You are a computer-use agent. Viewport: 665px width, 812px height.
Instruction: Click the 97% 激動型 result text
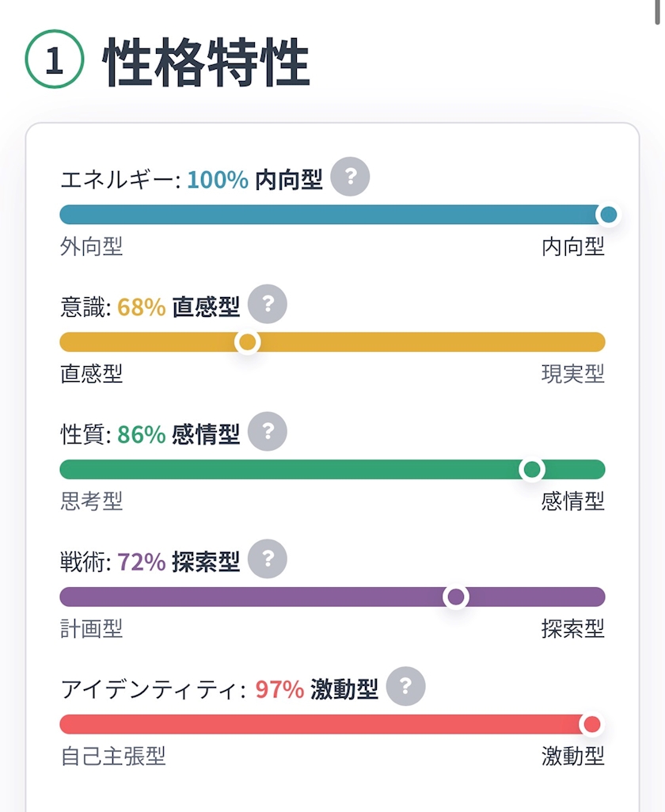pyautogui.click(x=317, y=689)
